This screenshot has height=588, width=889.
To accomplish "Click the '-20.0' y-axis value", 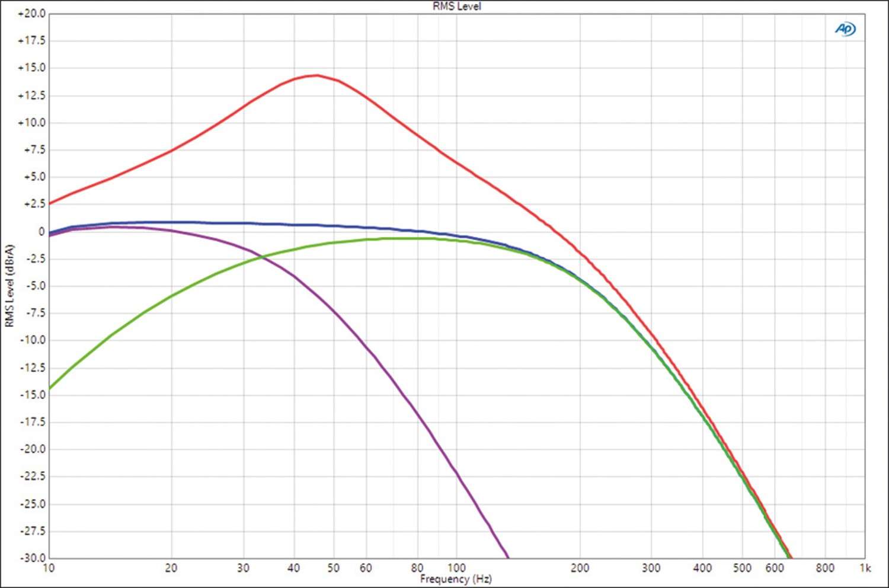I will (x=33, y=449).
